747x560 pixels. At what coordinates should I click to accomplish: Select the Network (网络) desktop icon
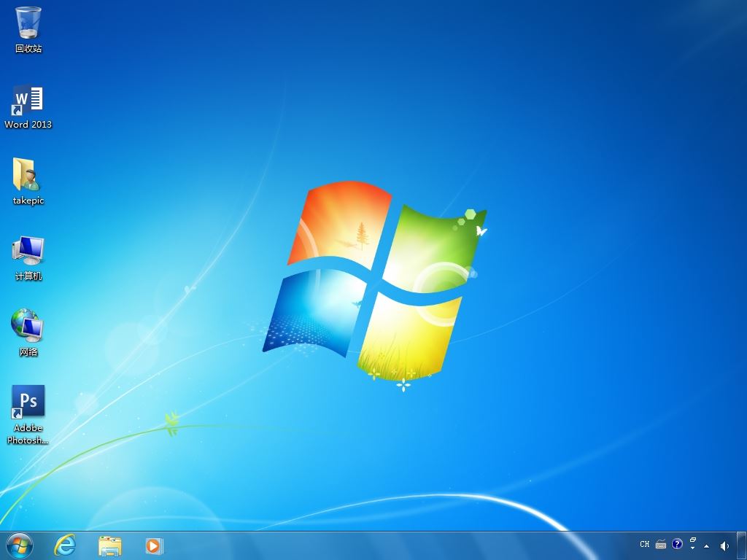[27, 325]
